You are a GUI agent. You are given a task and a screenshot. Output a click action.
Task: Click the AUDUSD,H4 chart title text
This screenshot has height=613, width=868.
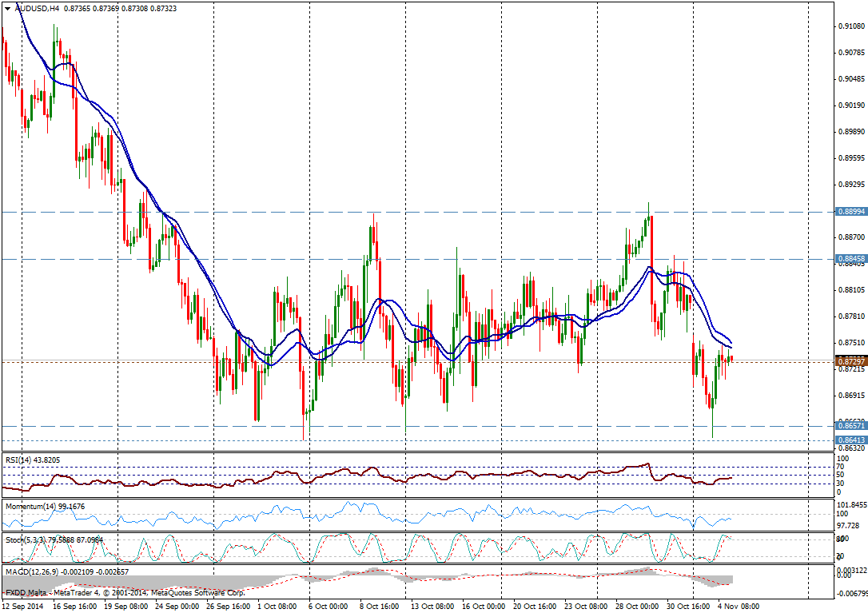(x=38, y=9)
